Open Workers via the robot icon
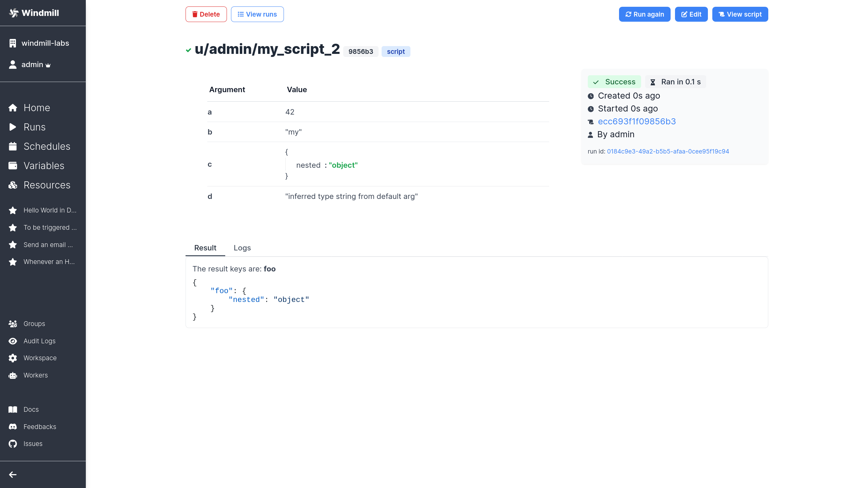The height and width of the screenshot is (488, 868). [x=13, y=375]
